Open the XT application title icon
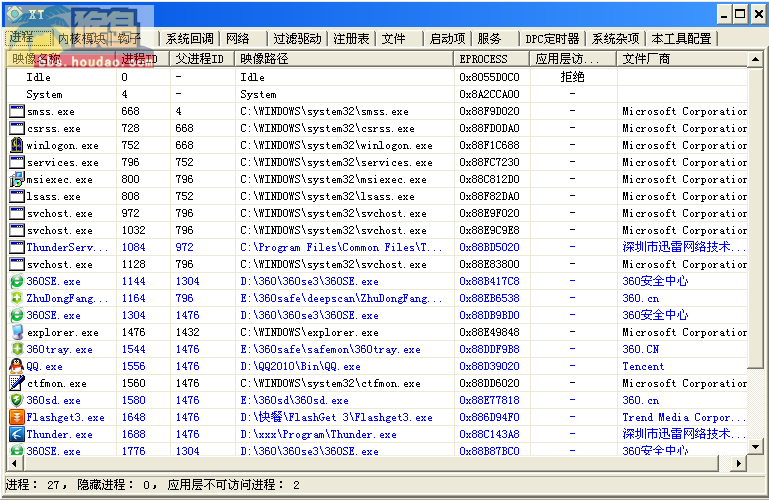Image resolution: width=769 pixels, height=500 pixels. pyautogui.click(x=14, y=14)
